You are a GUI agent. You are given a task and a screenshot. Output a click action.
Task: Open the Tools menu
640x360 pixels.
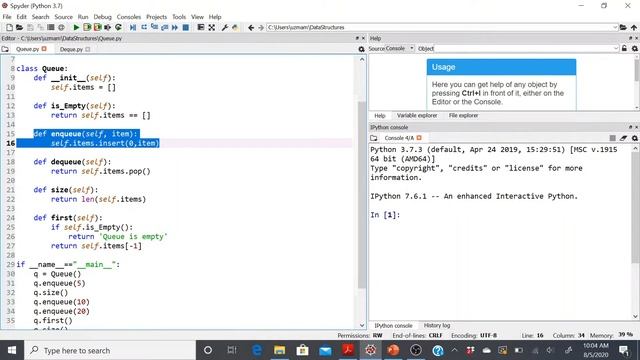pos(179,17)
